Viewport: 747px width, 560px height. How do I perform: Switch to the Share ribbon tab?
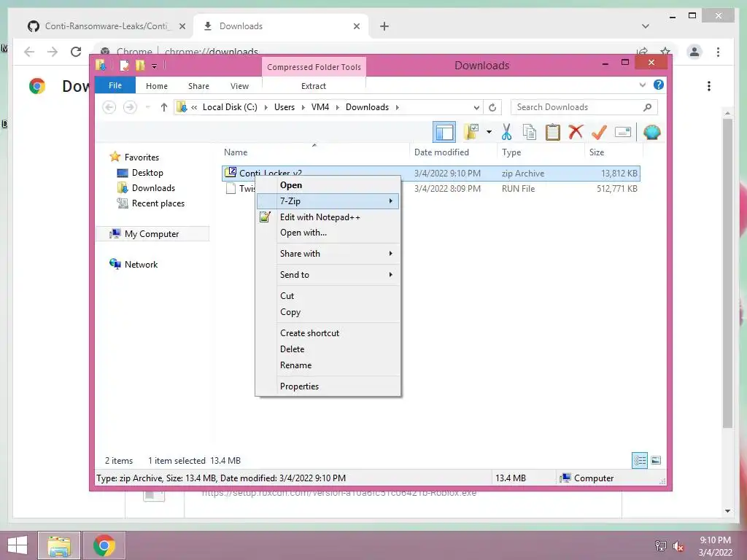(x=198, y=86)
